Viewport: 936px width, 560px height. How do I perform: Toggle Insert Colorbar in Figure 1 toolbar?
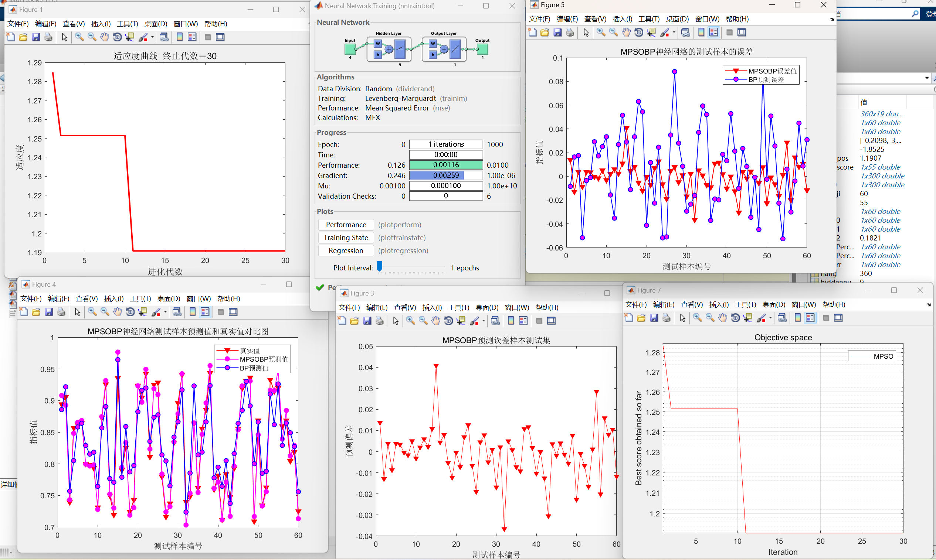180,37
